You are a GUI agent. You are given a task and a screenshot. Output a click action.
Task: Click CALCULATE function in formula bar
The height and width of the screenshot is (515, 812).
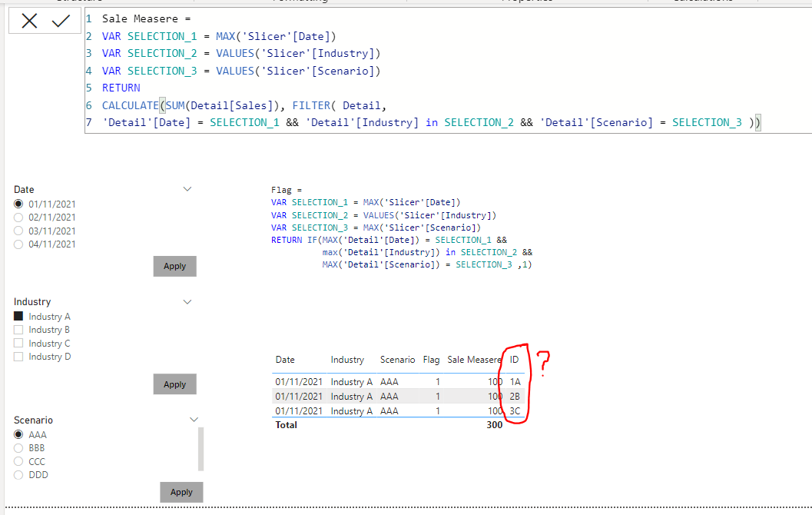pos(130,105)
